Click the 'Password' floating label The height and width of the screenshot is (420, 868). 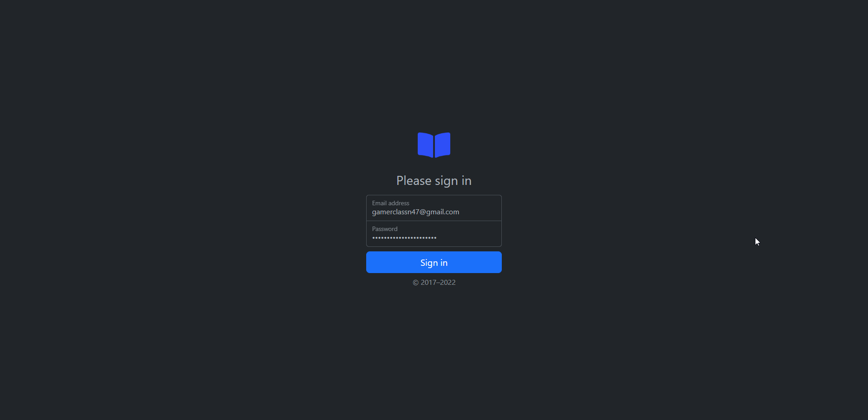click(x=385, y=229)
